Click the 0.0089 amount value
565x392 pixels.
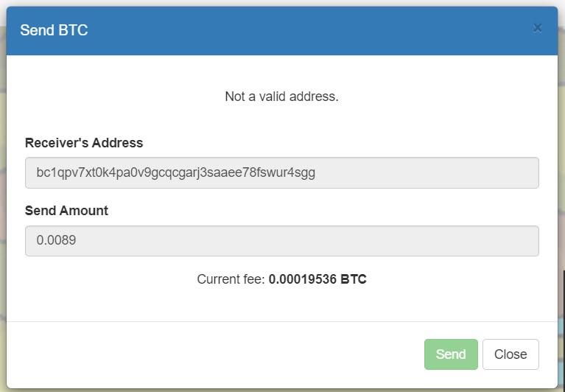click(56, 240)
